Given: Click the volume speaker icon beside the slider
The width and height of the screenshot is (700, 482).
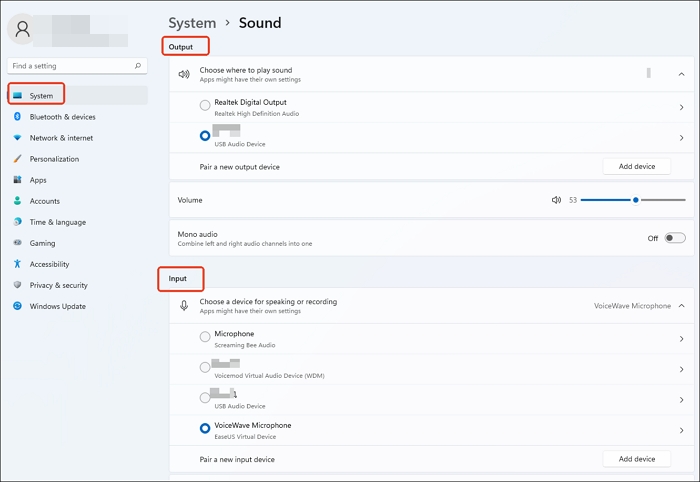Looking at the screenshot, I should (556, 200).
